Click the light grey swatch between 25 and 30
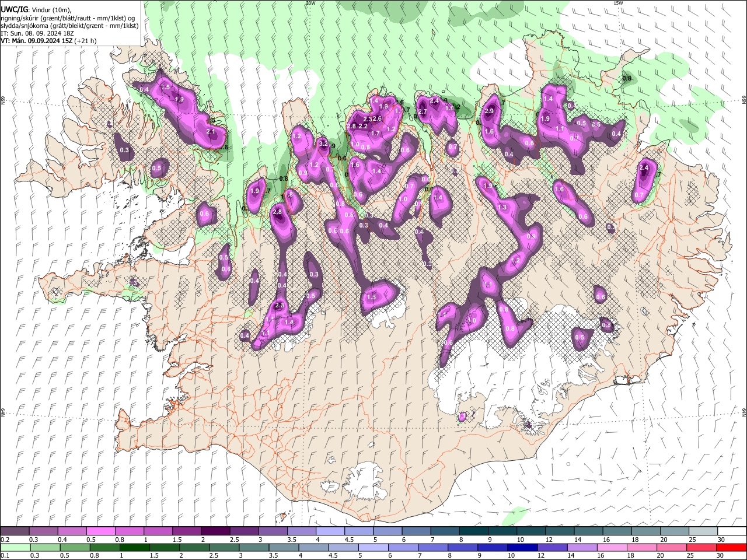747x560 pixels. pos(702,531)
